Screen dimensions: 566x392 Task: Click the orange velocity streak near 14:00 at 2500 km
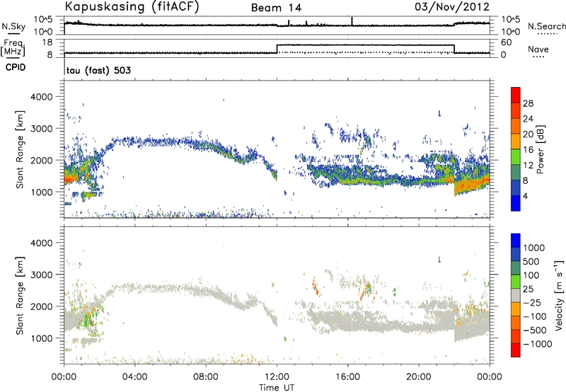point(316,287)
